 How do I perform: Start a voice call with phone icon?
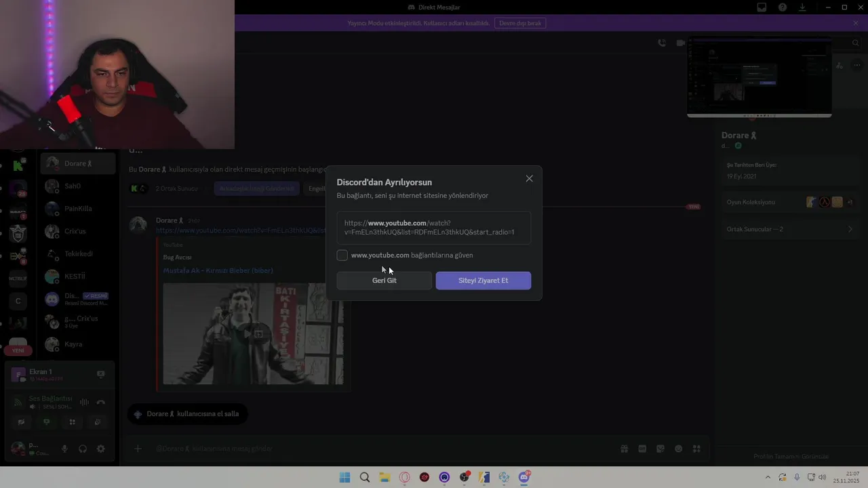click(x=662, y=43)
